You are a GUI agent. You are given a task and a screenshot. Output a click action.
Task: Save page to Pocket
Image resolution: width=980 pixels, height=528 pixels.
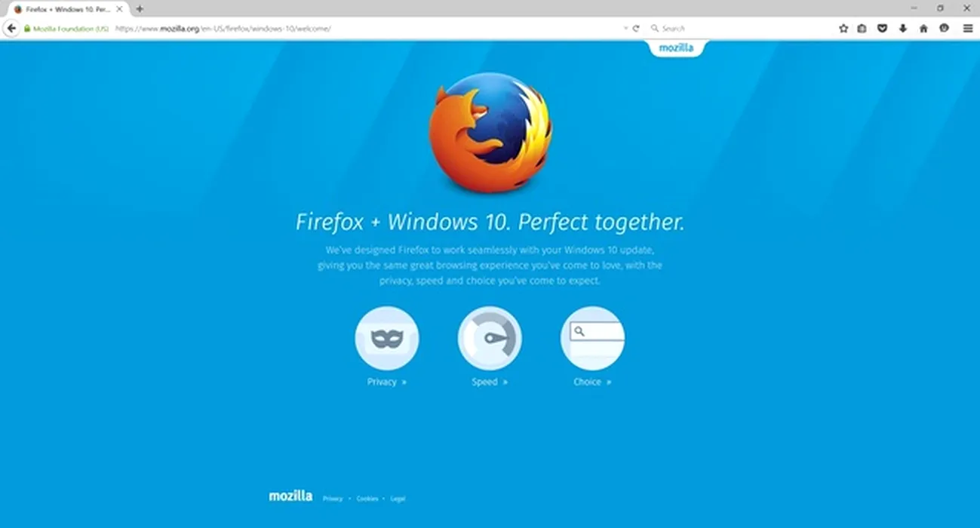pyautogui.click(x=882, y=28)
